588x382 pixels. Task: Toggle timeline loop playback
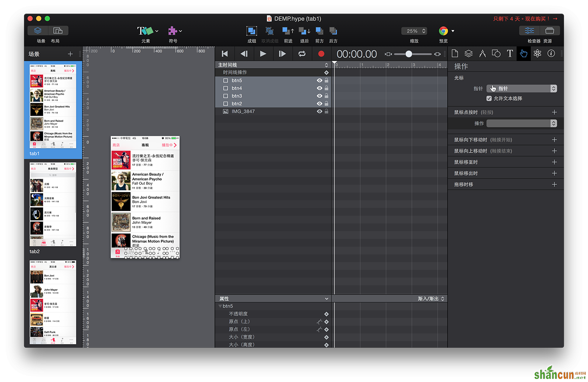tap(302, 54)
